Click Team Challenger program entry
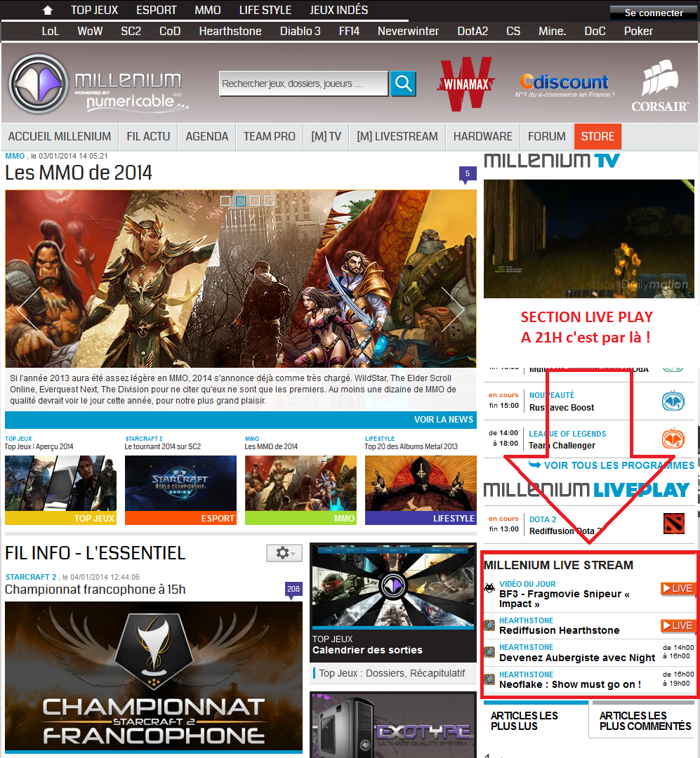Image resolution: width=700 pixels, height=758 pixels. tap(562, 445)
